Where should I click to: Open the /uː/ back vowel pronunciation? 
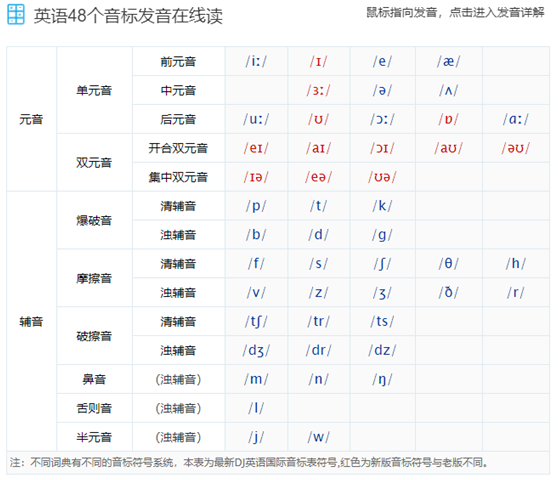(x=256, y=119)
